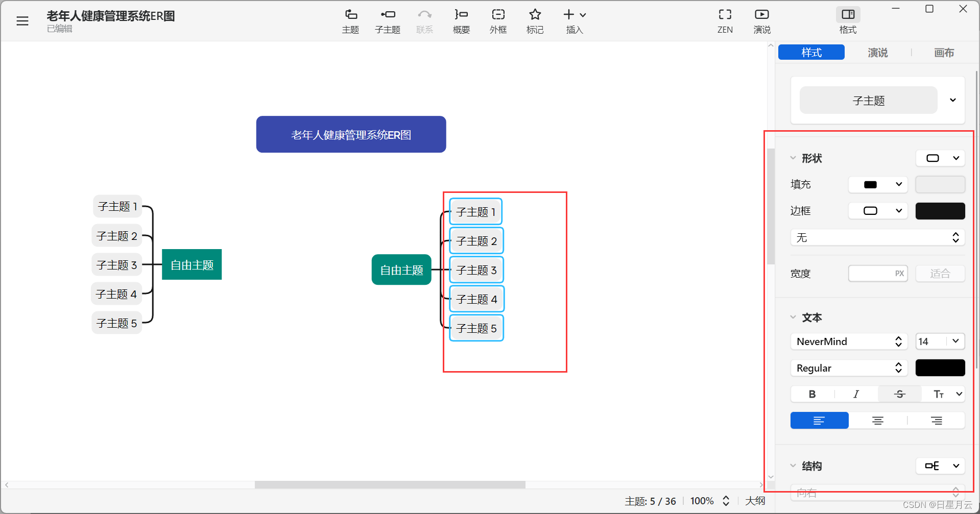Click the left arrow of horizontal scrollbar
980x514 pixels.
[7, 485]
